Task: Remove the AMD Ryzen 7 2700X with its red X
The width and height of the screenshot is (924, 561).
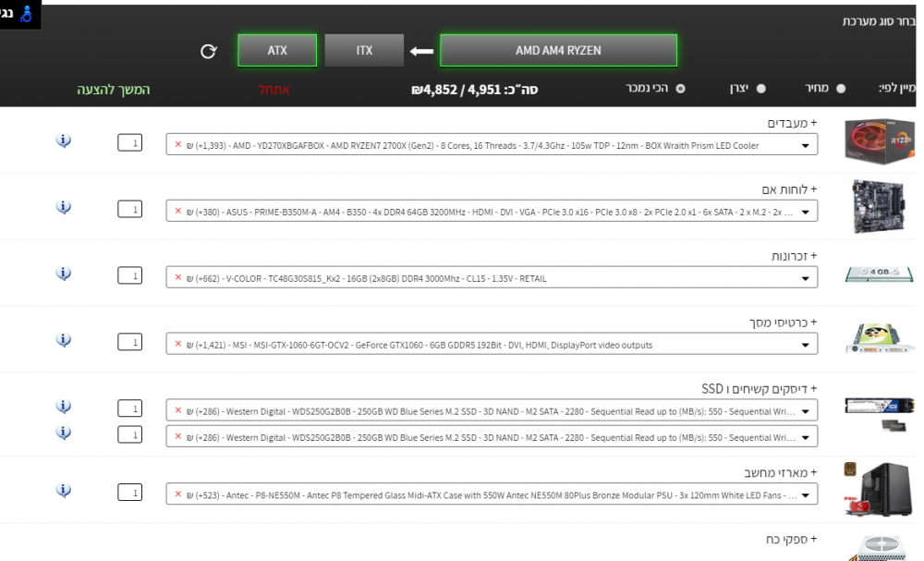Action: pyautogui.click(x=178, y=144)
